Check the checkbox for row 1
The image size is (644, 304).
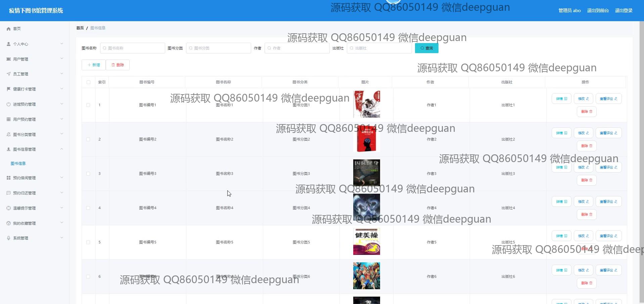(88, 105)
